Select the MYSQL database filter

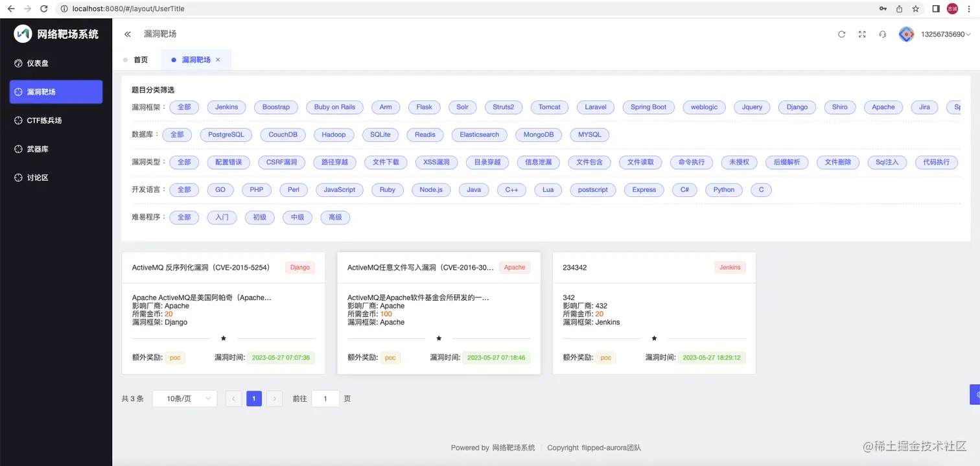coord(589,134)
